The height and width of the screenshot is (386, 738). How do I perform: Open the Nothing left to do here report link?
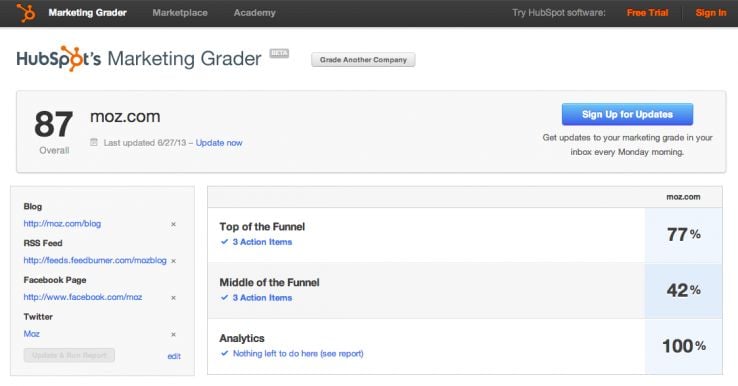[x=298, y=354]
